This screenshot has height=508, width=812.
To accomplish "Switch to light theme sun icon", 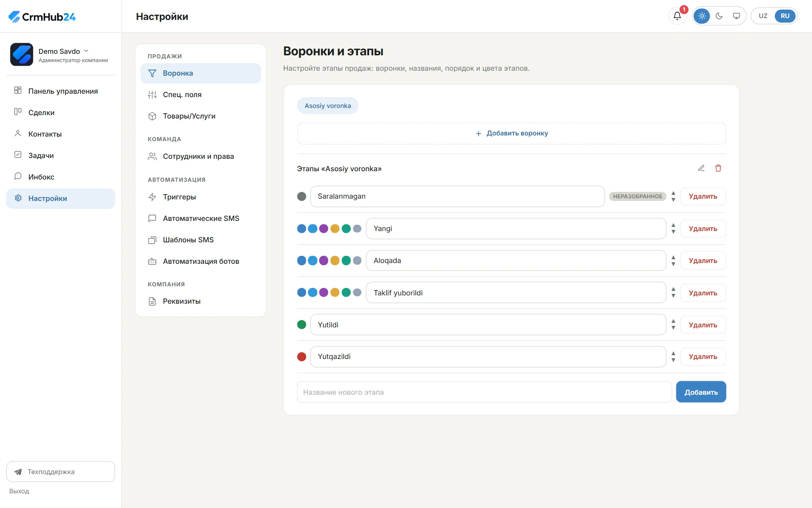I will [x=702, y=16].
